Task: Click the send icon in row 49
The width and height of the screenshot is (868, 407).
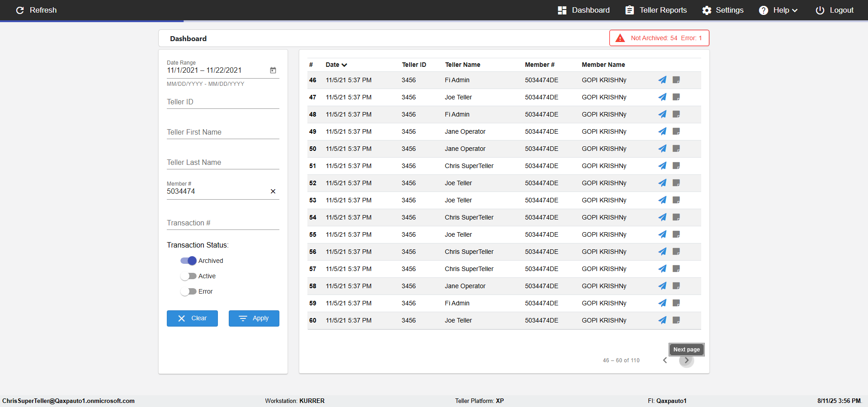Action: pos(662,131)
